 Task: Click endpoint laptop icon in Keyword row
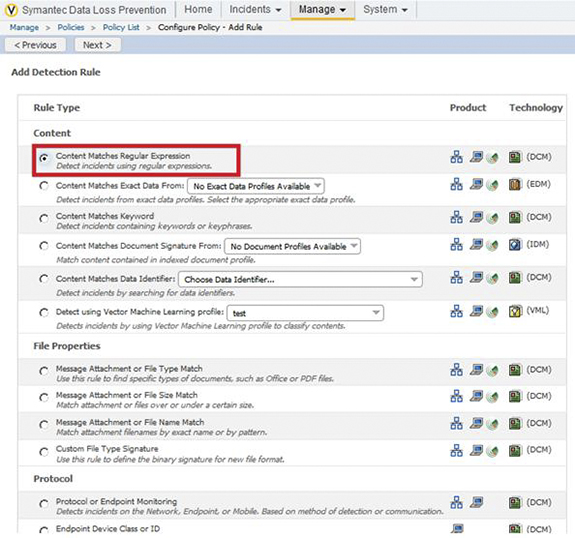click(x=476, y=217)
